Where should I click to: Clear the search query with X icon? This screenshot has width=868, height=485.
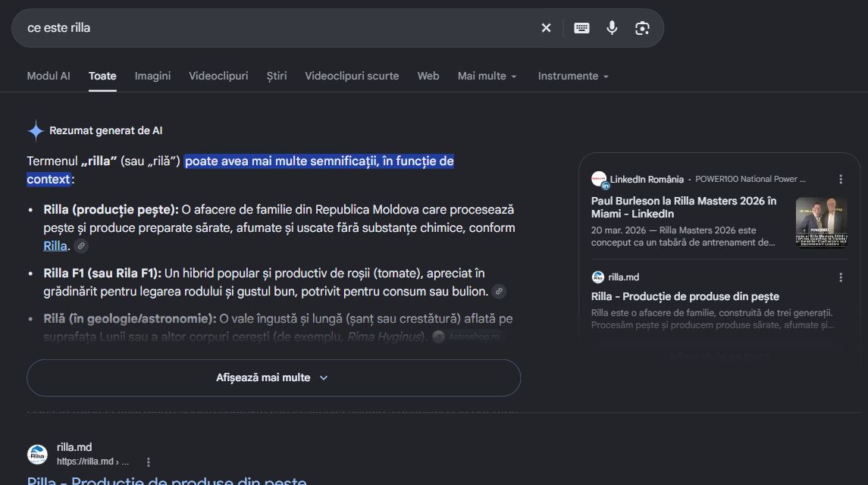click(x=546, y=28)
